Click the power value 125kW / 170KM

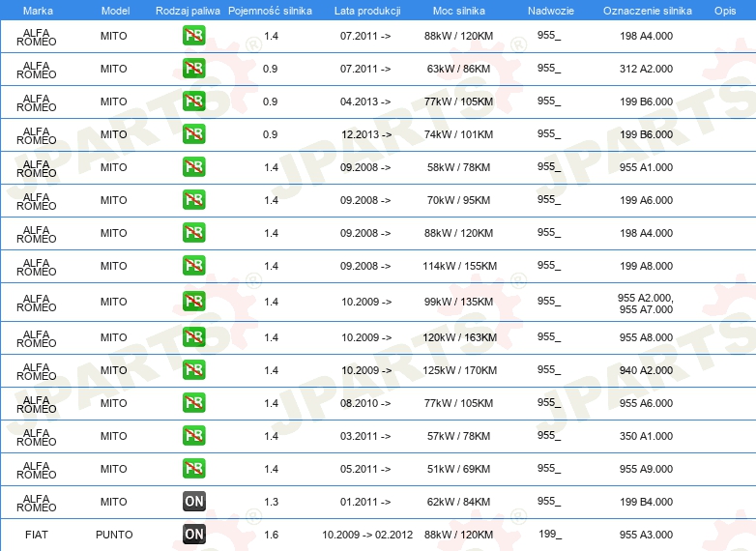pos(459,370)
